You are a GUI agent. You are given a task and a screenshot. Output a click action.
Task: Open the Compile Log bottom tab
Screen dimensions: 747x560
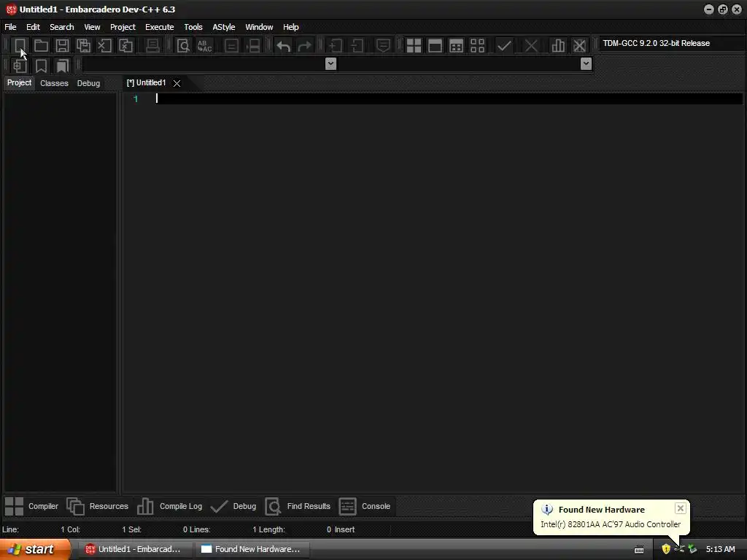(x=169, y=506)
